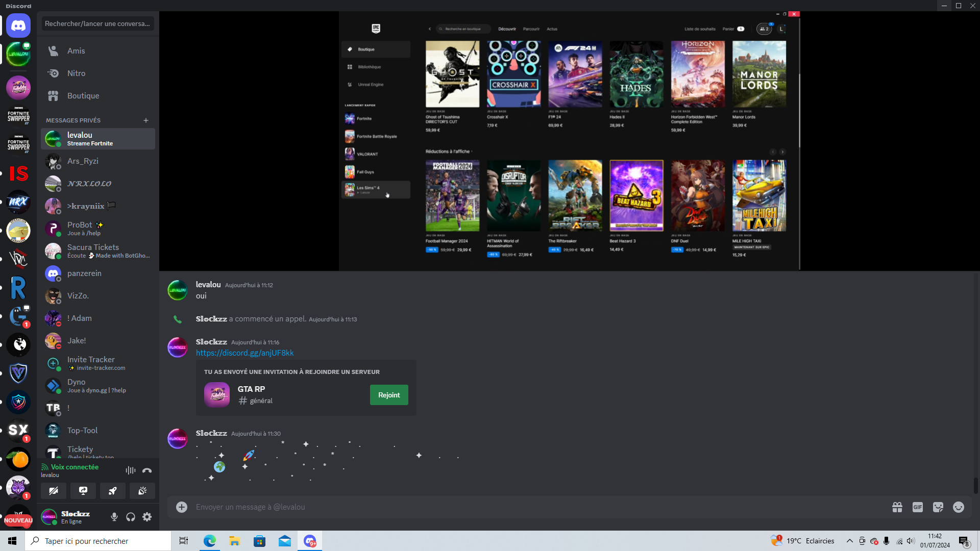This screenshot has width=980, height=551.
Task: Toggle camera on in voice panel
Action: point(54,491)
